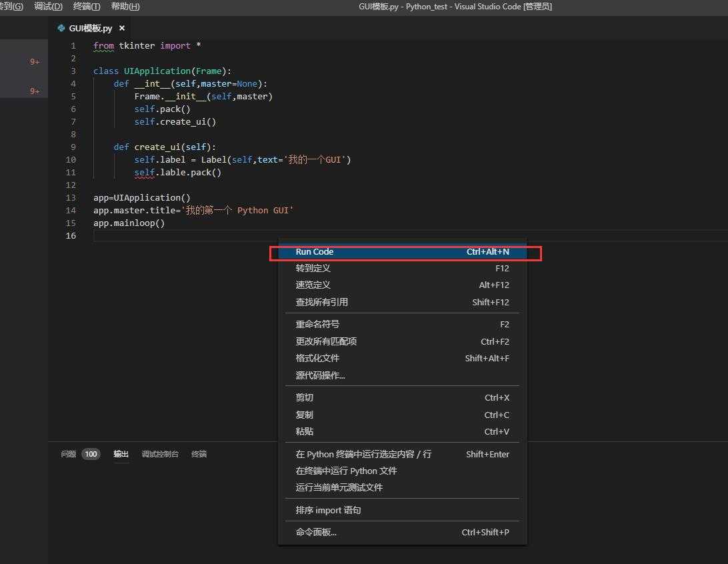The height and width of the screenshot is (564, 728).
Task: Choose 排序 import 语句
Action: [x=402, y=511]
